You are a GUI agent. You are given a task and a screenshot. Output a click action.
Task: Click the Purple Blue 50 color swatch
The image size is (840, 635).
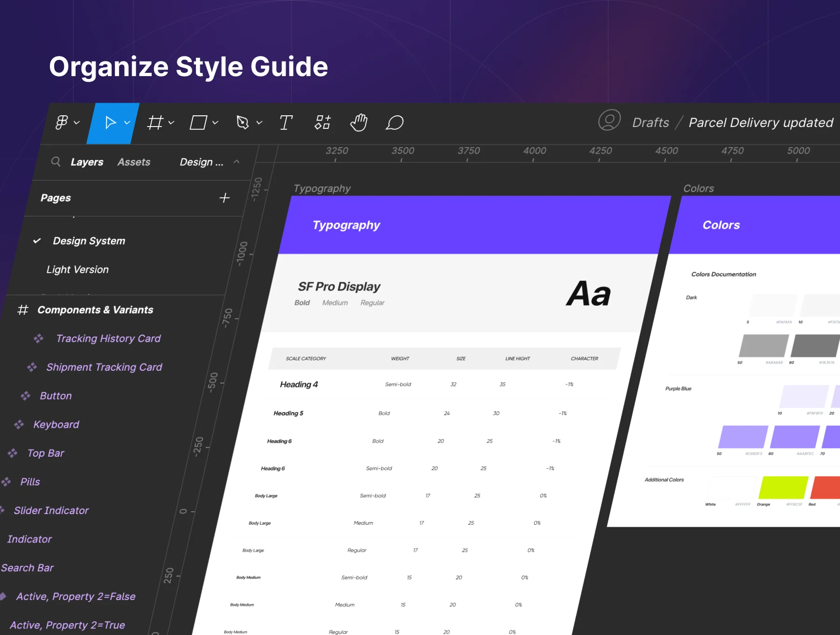(743, 437)
